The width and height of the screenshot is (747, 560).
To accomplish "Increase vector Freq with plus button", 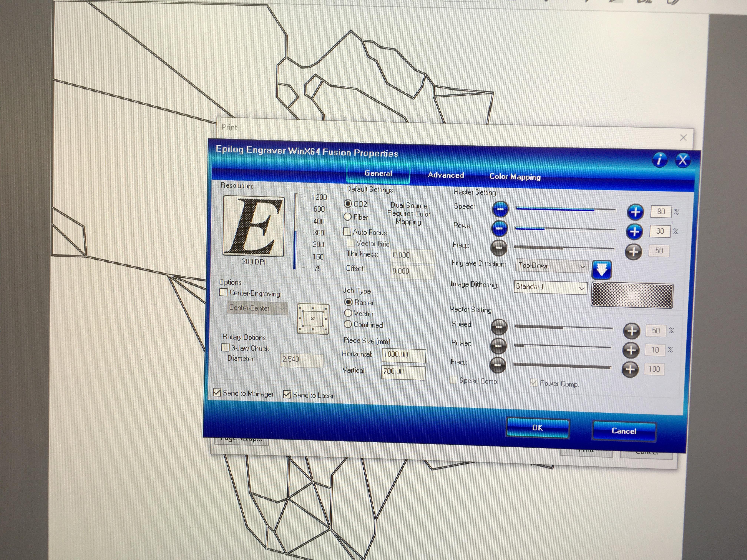I will [630, 369].
